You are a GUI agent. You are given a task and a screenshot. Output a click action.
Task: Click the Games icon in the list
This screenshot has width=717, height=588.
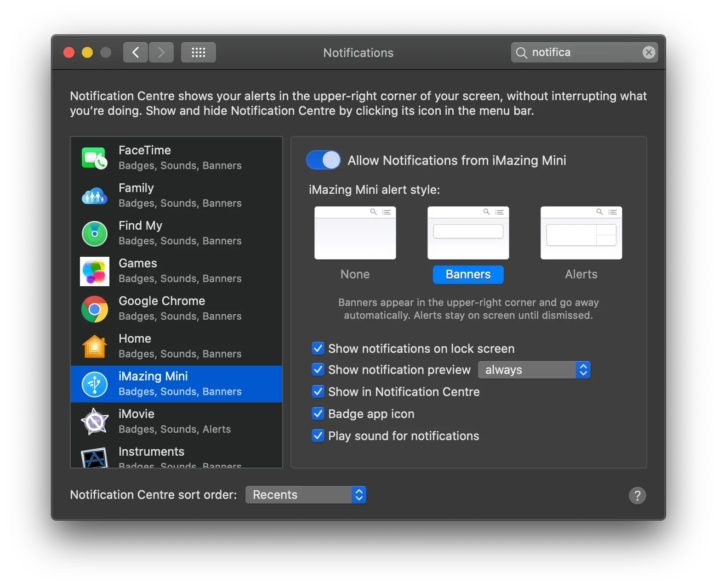[94, 271]
